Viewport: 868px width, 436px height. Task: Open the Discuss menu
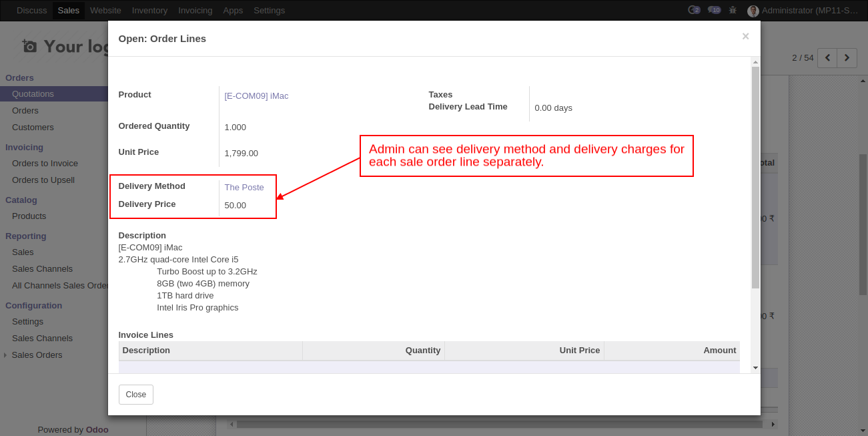pos(32,11)
